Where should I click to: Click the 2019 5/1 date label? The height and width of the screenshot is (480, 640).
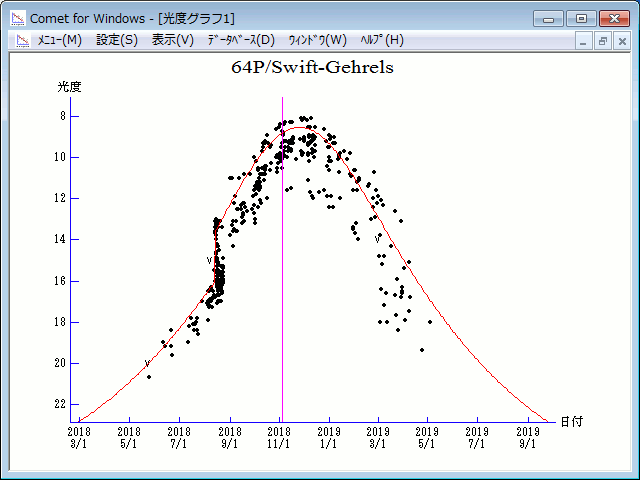pos(427,438)
